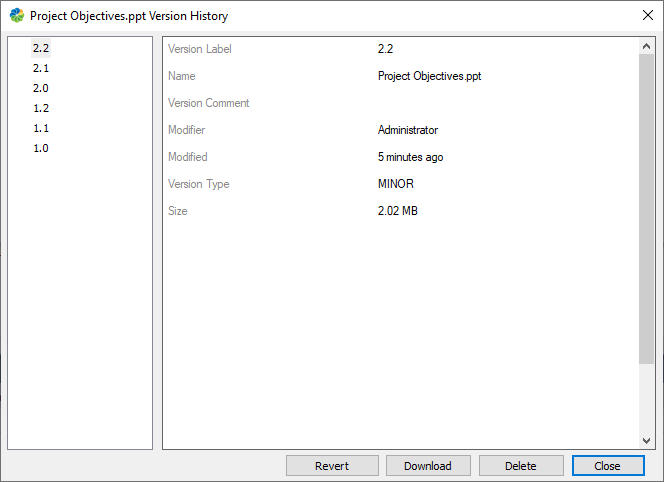This screenshot has width=664, height=482.
Task: Click the scrollbar down arrow in details panel
Action: 647,441
